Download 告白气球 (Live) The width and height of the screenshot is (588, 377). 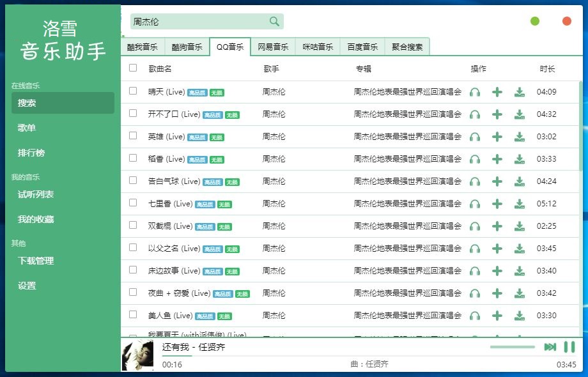coord(520,181)
